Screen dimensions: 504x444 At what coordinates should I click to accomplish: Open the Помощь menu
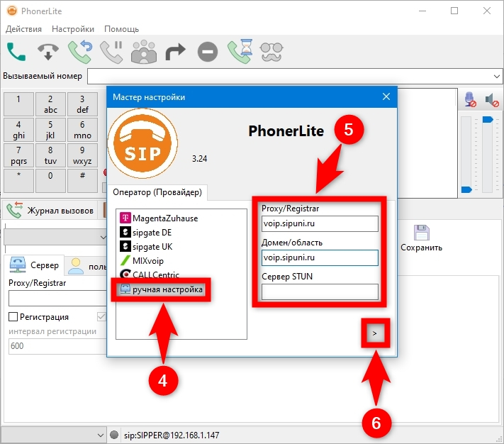click(121, 29)
